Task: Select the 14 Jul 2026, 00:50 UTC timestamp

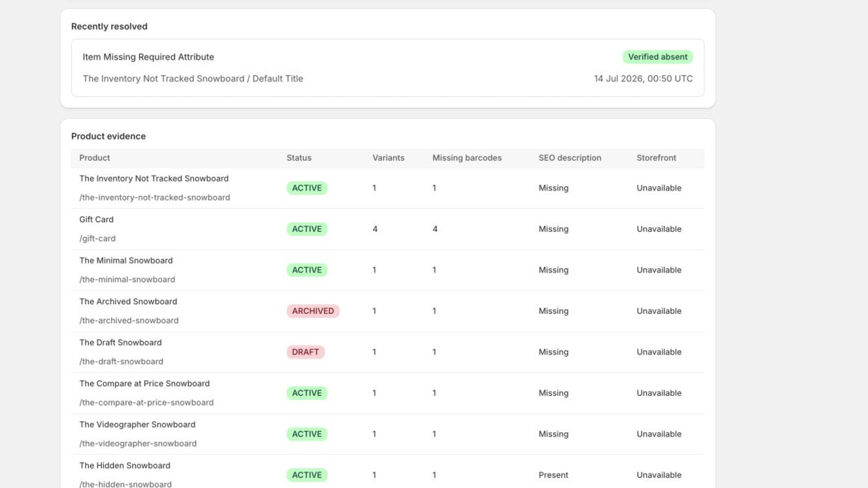Action: click(643, 79)
